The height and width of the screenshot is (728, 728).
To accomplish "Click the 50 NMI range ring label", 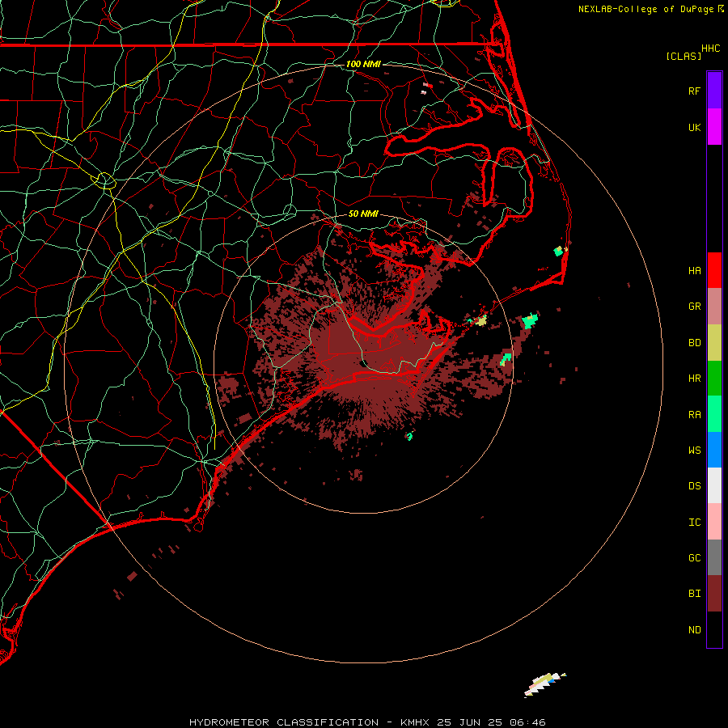I will pos(363,214).
